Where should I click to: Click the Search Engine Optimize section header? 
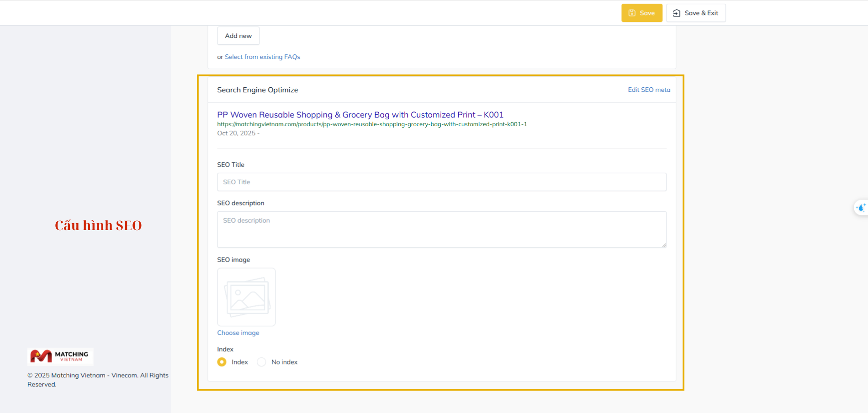tap(257, 90)
